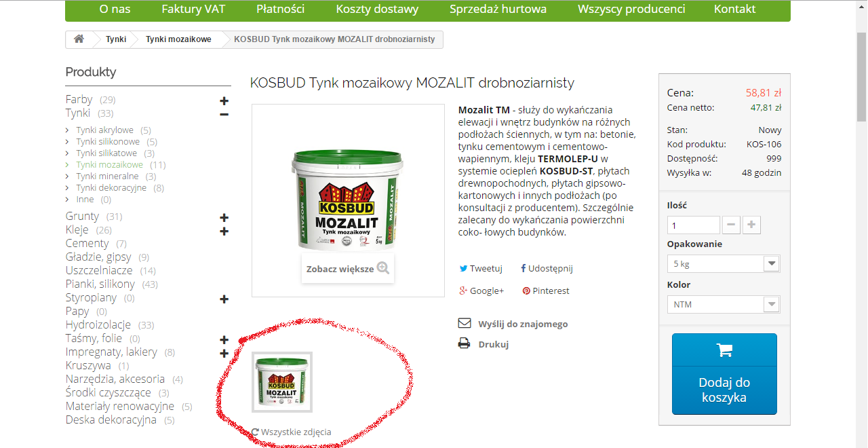Open the Koszty dostawy menu item

coord(377,9)
